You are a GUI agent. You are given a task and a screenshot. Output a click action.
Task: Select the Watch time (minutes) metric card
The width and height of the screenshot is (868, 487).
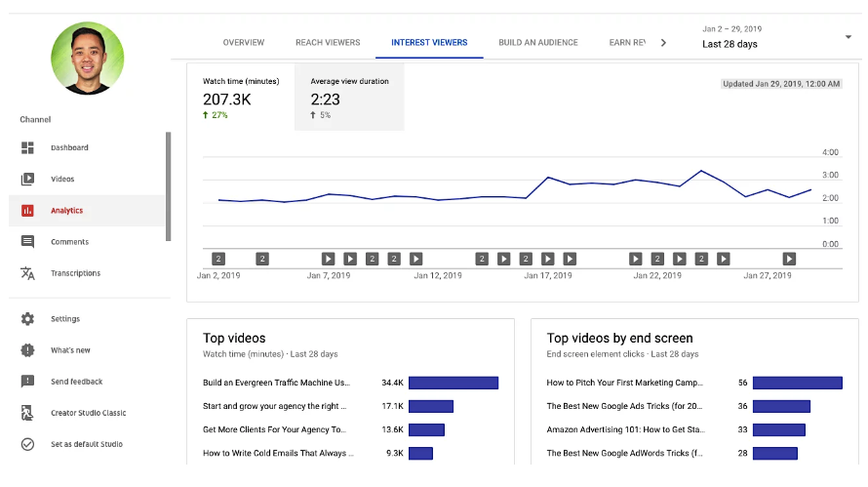click(x=241, y=98)
